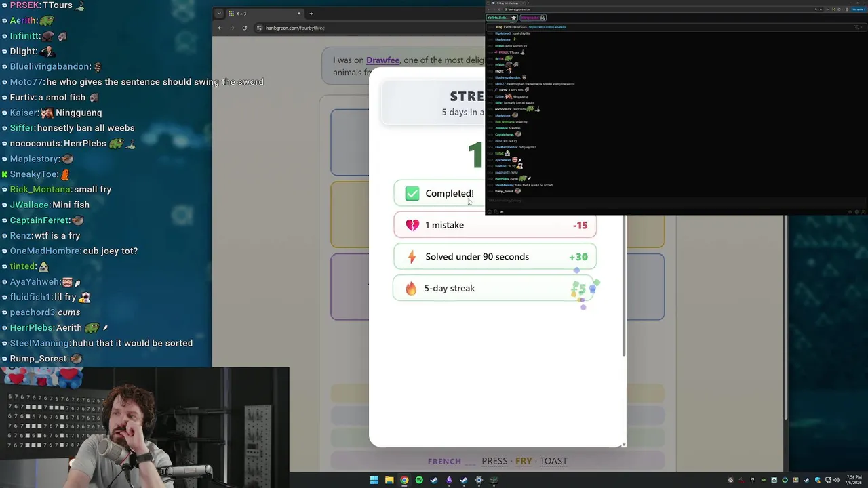The width and height of the screenshot is (868, 488).
Task: Click the scrollbar of the results dialog
Action: (623, 285)
